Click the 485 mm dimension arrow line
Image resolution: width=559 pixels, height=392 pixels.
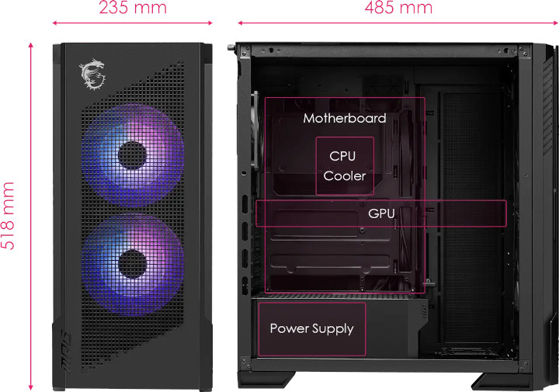tap(398, 23)
